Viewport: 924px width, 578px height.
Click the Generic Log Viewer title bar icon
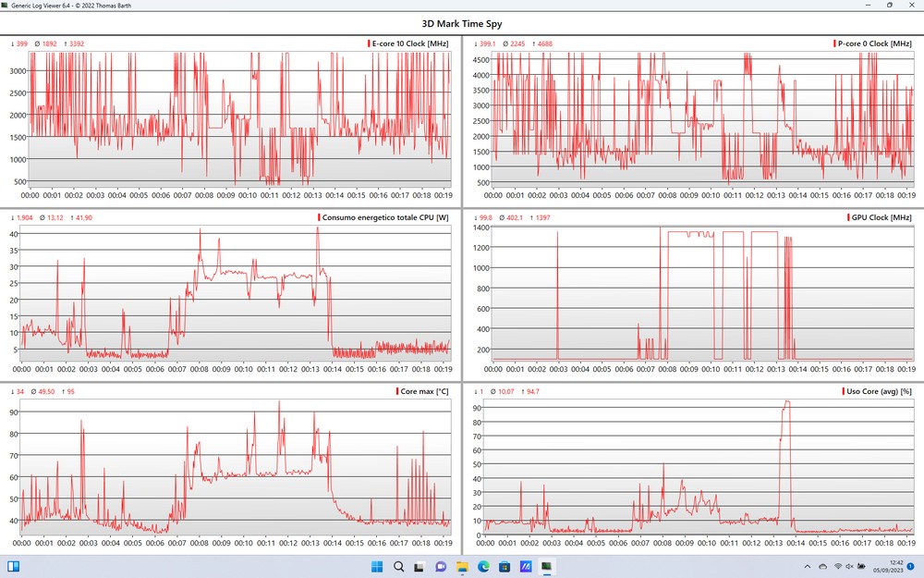(x=5, y=6)
